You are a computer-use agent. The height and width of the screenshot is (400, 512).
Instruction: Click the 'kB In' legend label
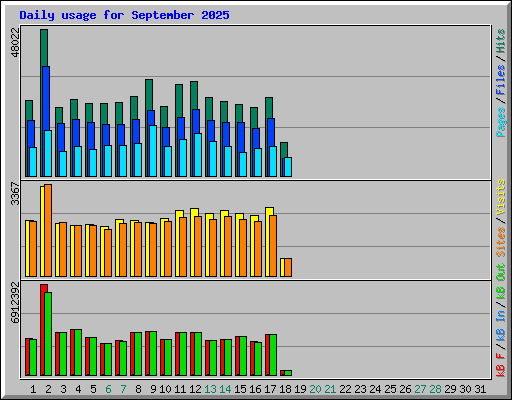point(500,326)
